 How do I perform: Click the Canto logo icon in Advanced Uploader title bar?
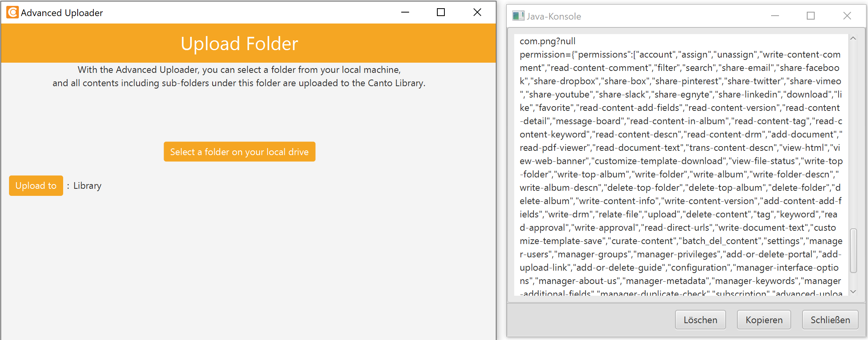point(13,13)
